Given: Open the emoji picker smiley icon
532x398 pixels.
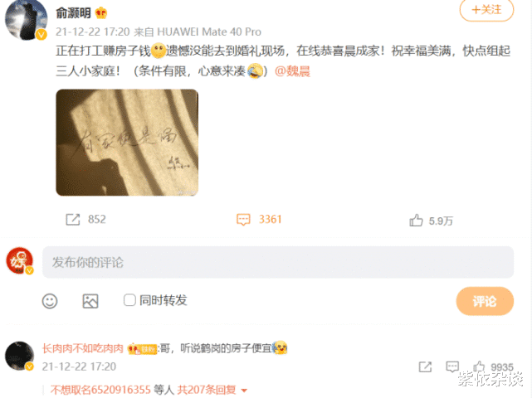Looking at the screenshot, I should (50, 301).
